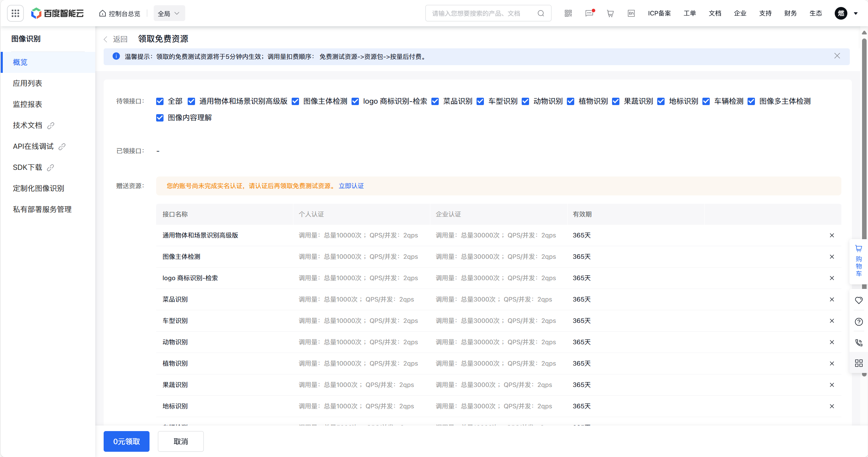Dismiss the 温馨提示 banner
Image resolution: width=868 pixels, height=457 pixels.
coord(837,56)
